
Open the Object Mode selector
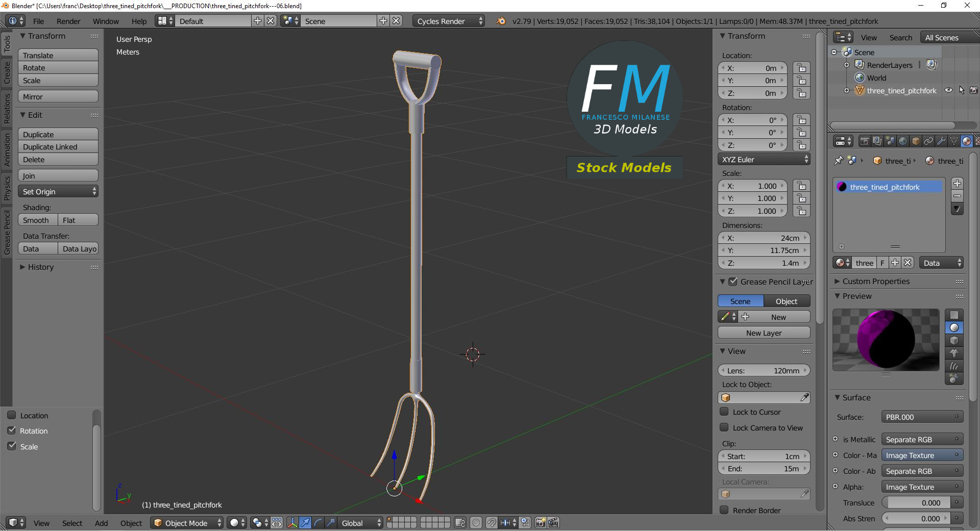pos(187,523)
